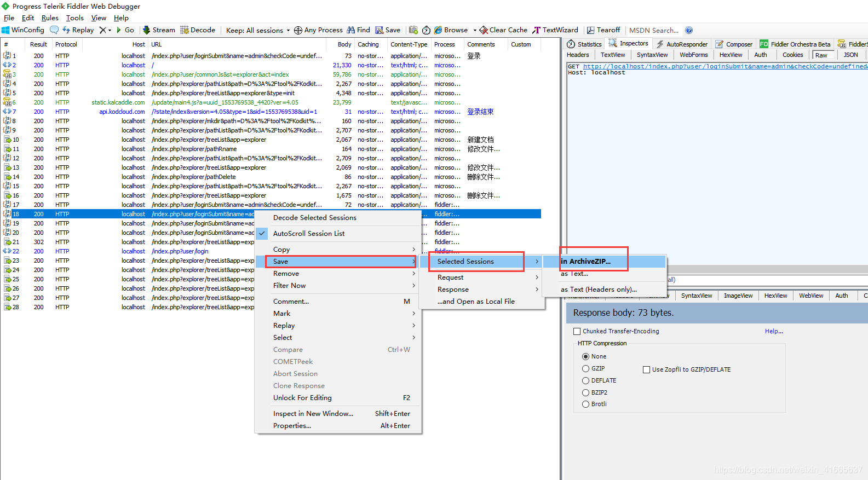868x480 pixels.
Task: Open the localhost request URL link
Action: tap(725, 66)
